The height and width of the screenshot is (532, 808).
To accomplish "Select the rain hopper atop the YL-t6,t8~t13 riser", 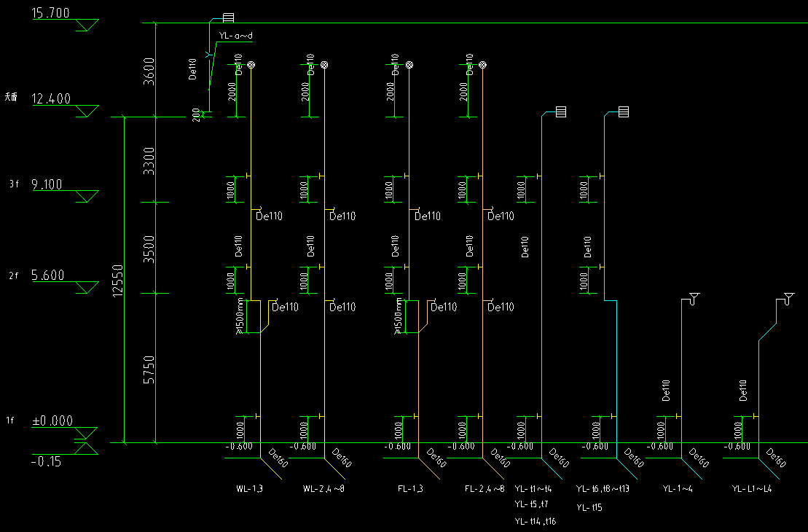I will (624, 112).
